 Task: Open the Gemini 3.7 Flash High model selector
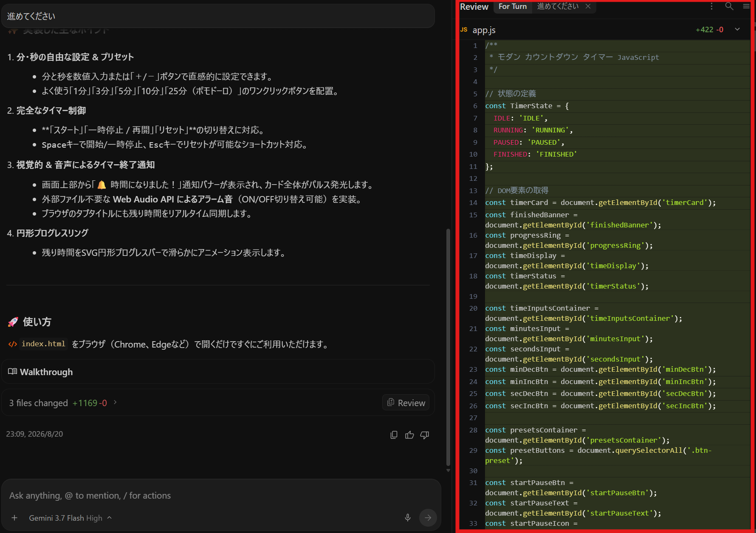click(70, 518)
